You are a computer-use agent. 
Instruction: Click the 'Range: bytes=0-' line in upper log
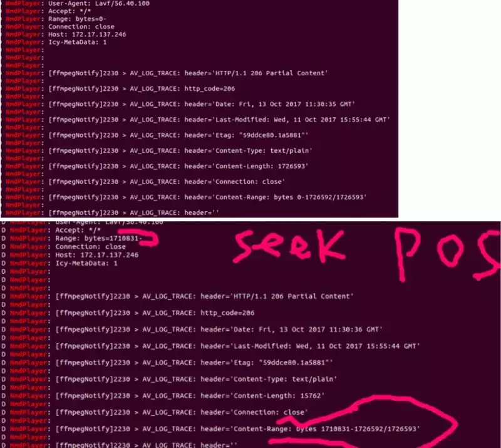pos(77,19)
